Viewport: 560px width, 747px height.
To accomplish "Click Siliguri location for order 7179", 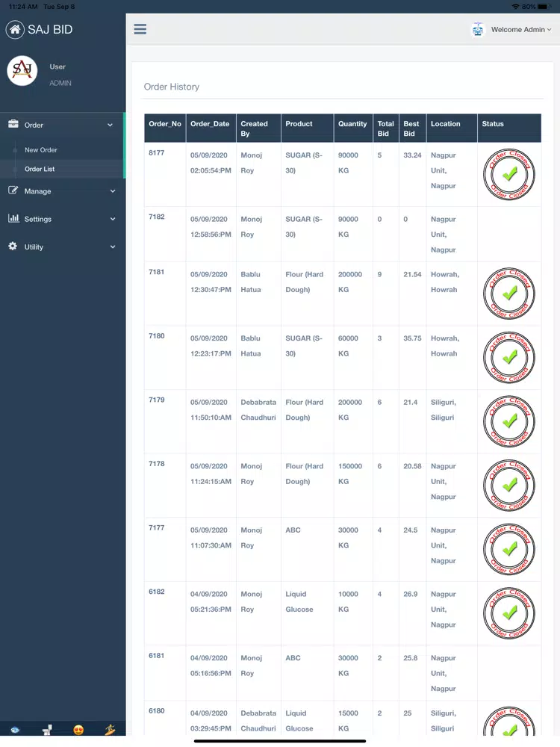I will point(444,409).
